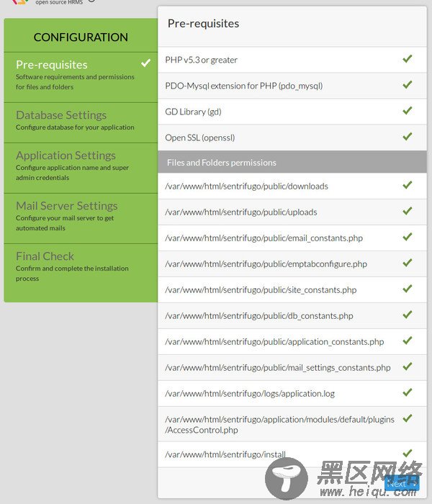Click the Files and Folders permissions header

(292, 162)
